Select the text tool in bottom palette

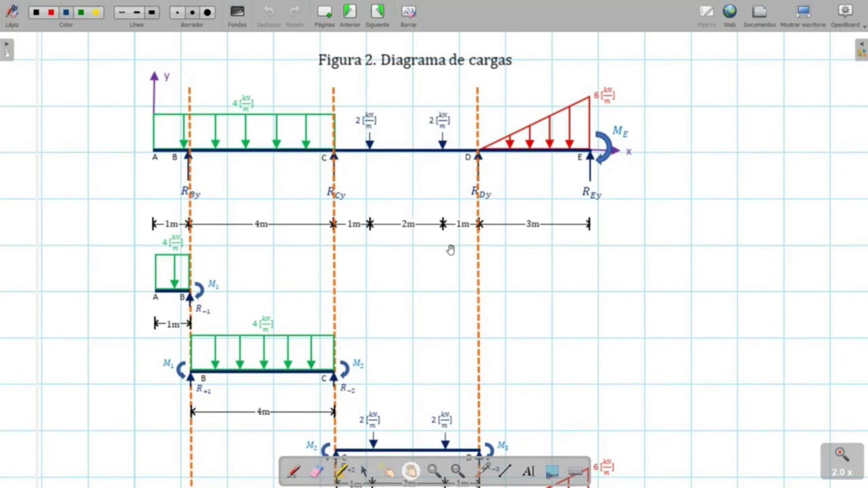(528, 471)
